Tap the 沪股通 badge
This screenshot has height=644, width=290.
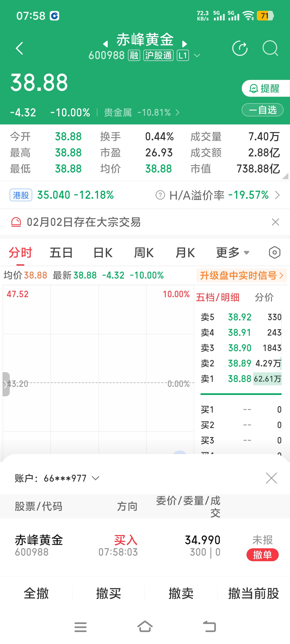(x=158, y=55)
